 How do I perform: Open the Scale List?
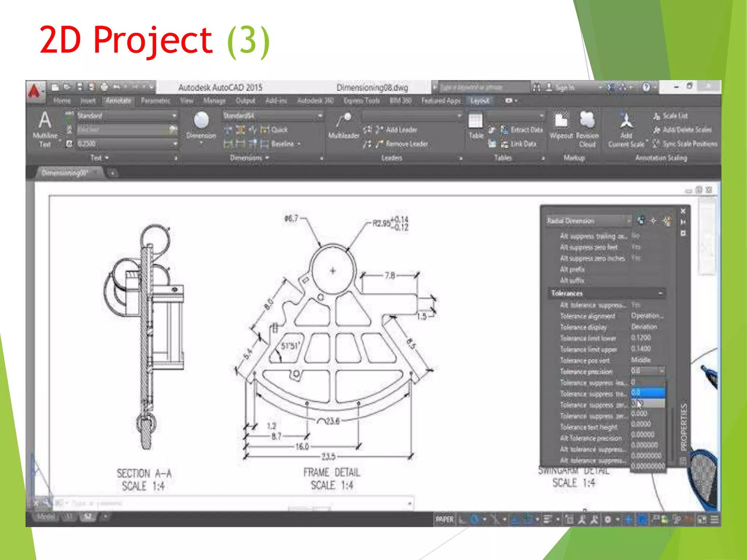click(x=670, y=116)
